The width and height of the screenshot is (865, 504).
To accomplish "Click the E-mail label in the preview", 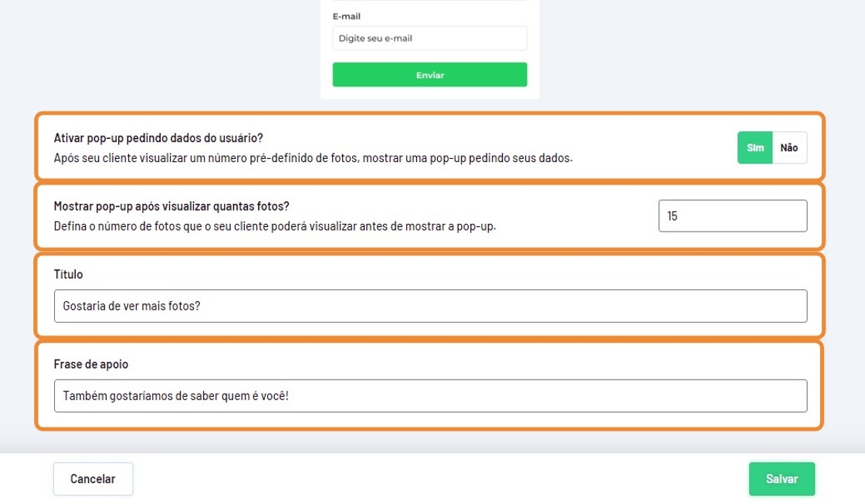I will tap(346, 16).
